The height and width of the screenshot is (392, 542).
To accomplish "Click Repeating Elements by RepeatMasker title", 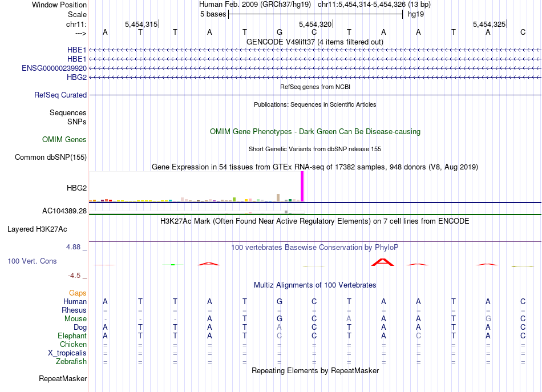I will pyautogui.click(x=316, y=371).
